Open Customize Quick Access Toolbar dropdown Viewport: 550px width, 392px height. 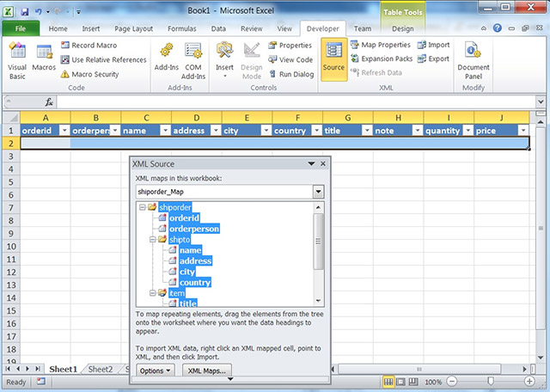tap(78, 12)
